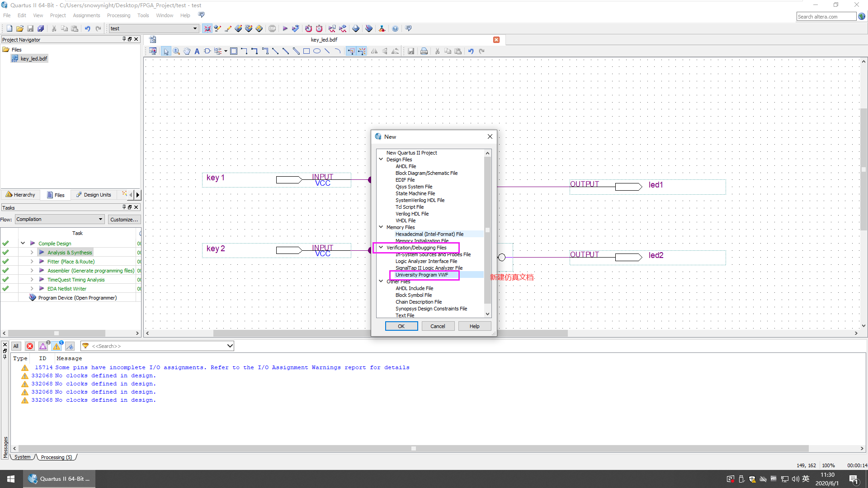Scroll down in New file type list
Screen dimensions: 868x488
coord(487,314)
